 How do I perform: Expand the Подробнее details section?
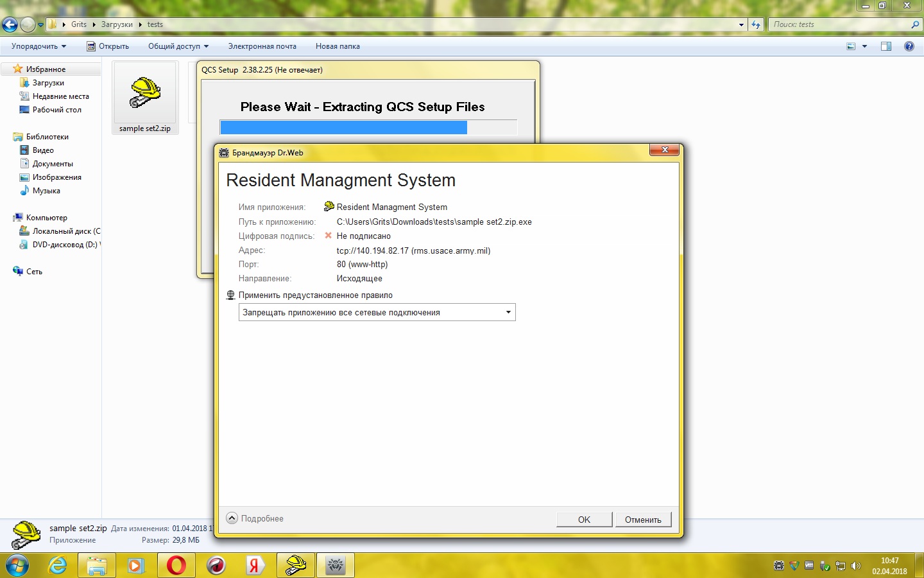point(255,518)
